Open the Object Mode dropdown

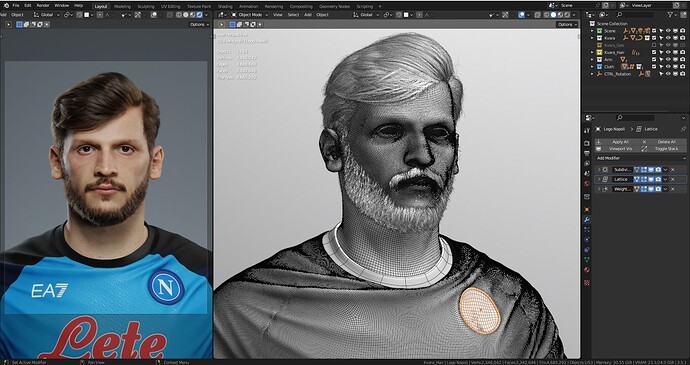pyautogui.click(x=250, y=15)
